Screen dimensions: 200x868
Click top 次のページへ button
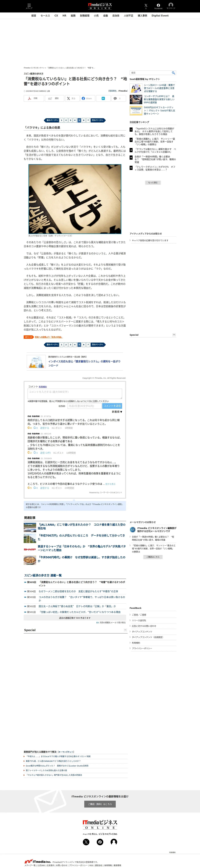coord(98,120)
